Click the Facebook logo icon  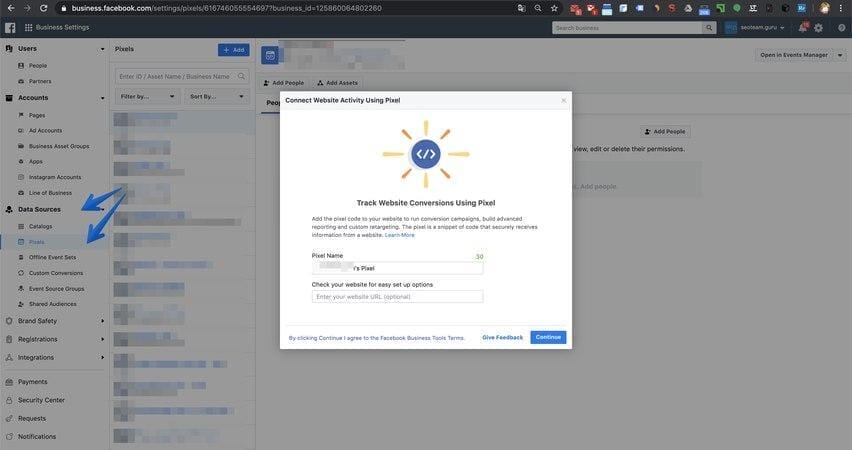tap(9, 28)
